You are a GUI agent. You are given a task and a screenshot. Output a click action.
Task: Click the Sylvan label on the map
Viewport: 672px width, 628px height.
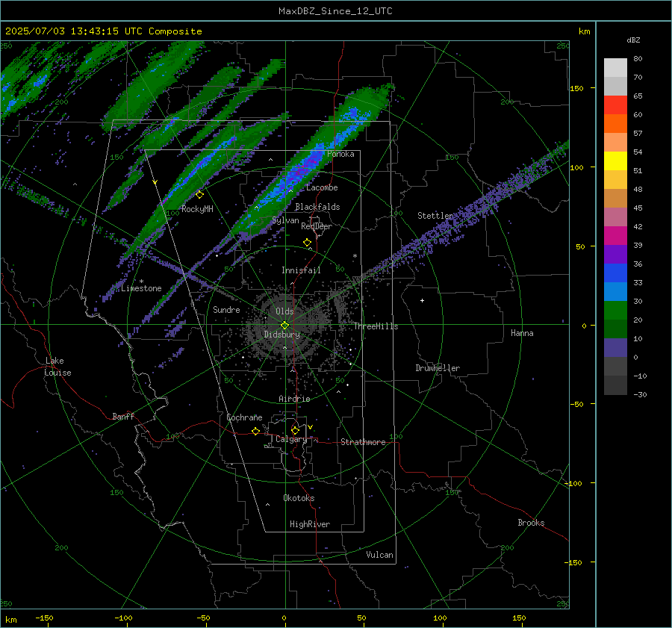point(286,220)
